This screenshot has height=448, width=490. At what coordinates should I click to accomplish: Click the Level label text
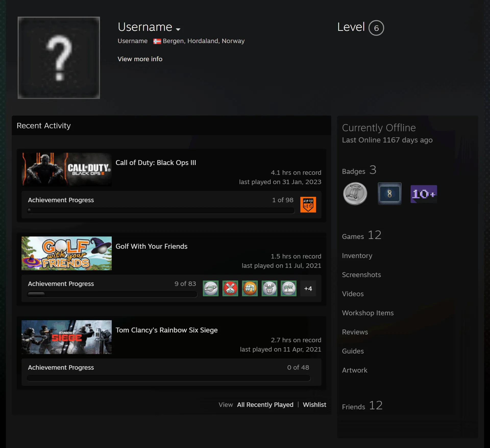351,27
